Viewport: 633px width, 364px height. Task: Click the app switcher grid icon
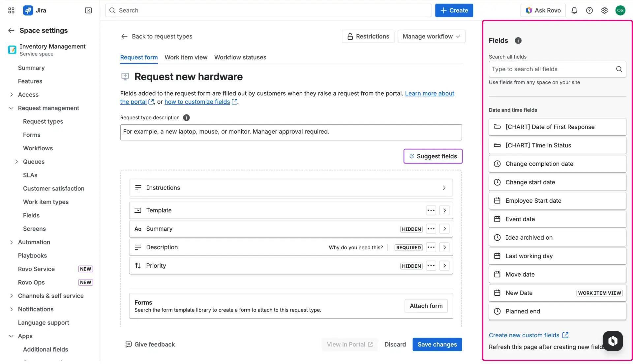click(11, 10)
